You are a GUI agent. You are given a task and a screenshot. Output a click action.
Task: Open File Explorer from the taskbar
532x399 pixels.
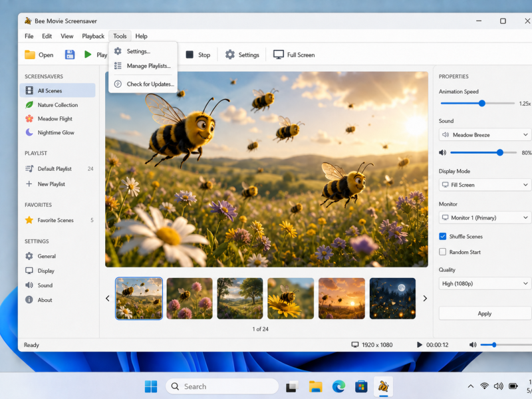click(315, 386)
